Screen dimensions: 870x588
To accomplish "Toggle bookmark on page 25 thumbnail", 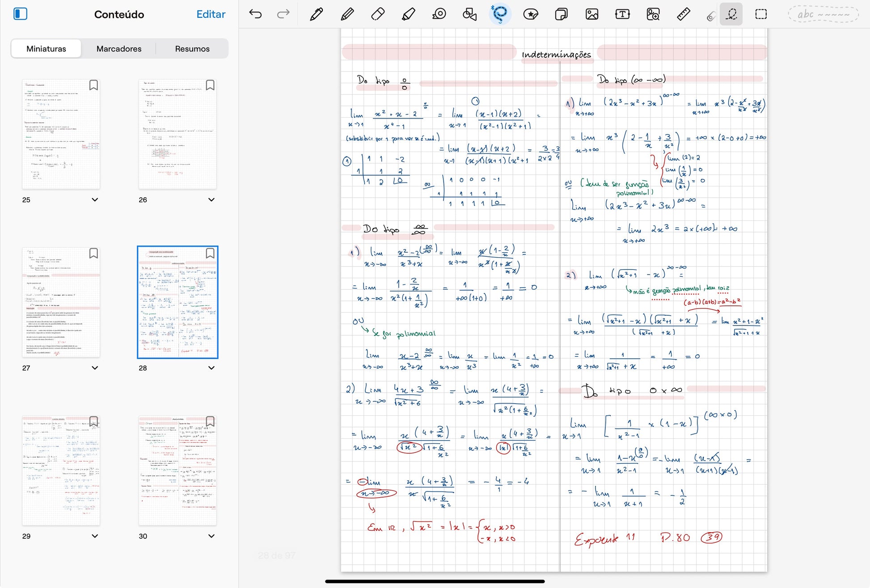I will tap(93, 85).
